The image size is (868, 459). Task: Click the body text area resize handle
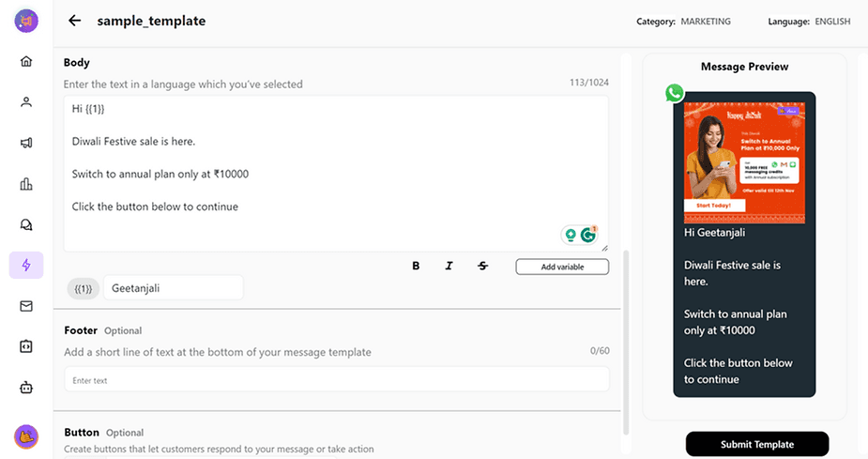[x=604, y=248]
